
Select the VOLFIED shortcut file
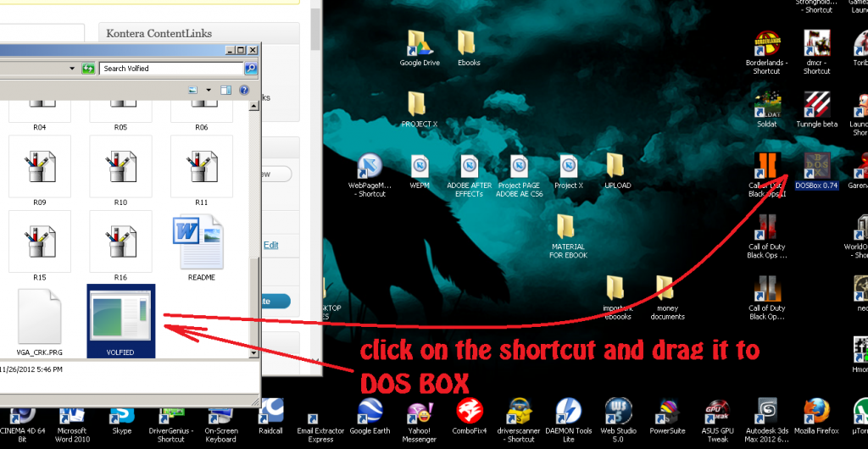120,322
